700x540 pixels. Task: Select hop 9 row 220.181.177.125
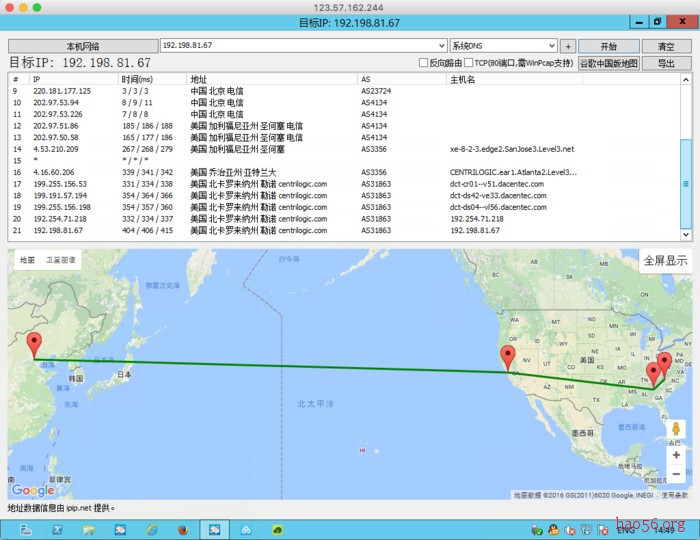click(x=344, y=91)
